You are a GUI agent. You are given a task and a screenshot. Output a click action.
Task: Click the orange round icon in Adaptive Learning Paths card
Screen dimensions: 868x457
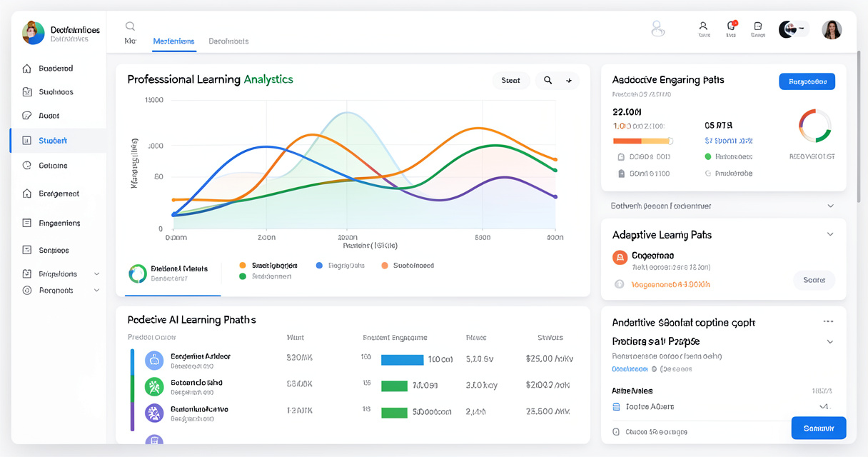pyautogui.click(x=620, y=257)
